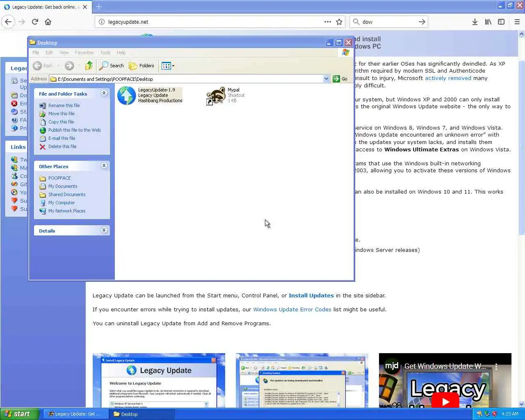Screen dimensions: 525x420
Task: Click the site information icon in URL bar
Action: pos(102,22)
